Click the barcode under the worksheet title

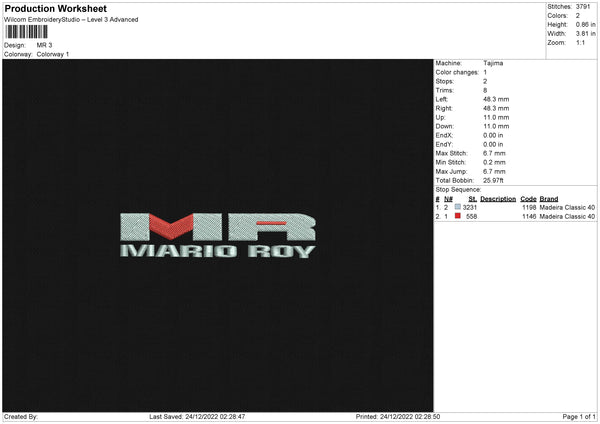[26, 32]
